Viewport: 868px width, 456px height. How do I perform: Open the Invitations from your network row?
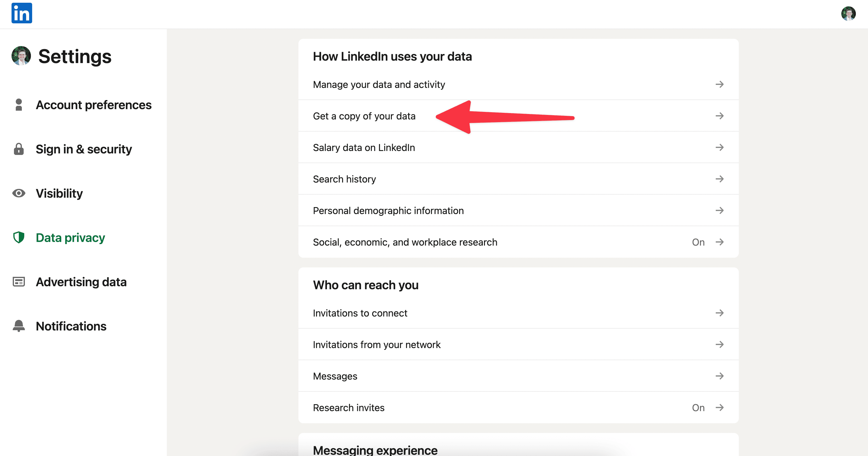point(377,344)
